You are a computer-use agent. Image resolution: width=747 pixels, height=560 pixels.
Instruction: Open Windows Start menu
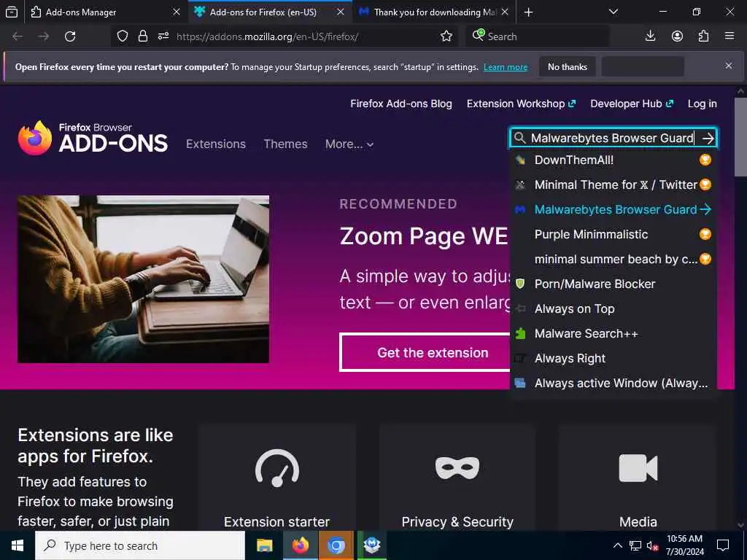18,545
